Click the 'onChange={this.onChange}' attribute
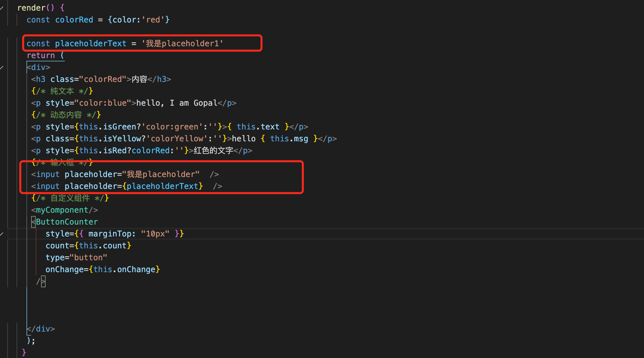644x358 pixels. (x=103, y=269)
